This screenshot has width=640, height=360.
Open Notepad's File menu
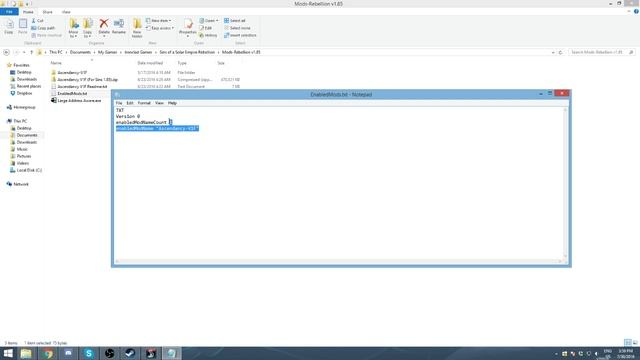pyautogui.click(x=119, y=103)
